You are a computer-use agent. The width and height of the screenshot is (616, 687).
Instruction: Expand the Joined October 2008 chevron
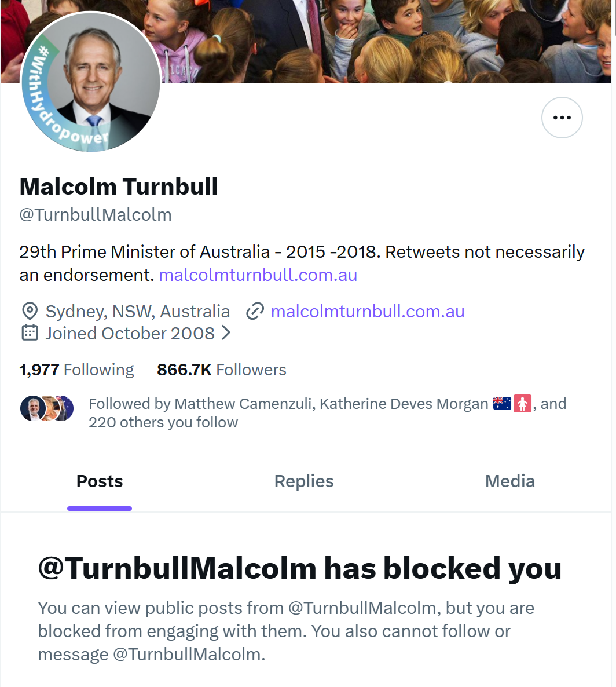[x=226, y=333]
